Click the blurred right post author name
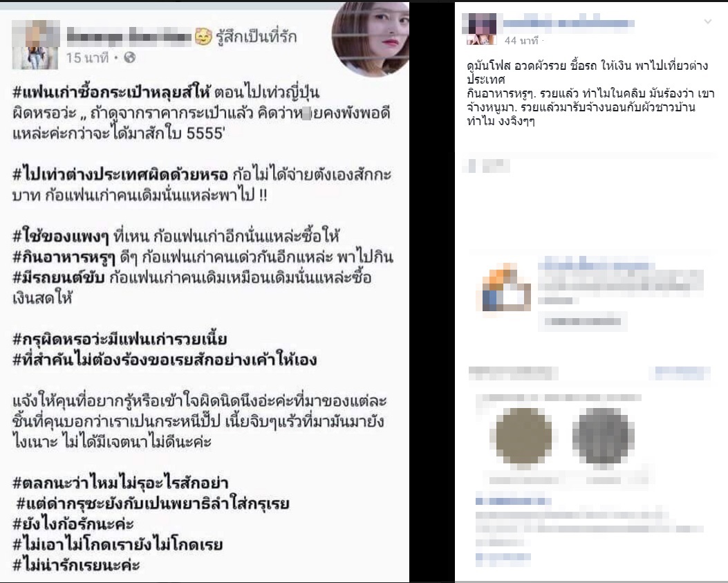Image resolution: width=728 pixels, height=583 pixels. pyautogui.click(x=568, y=23)
